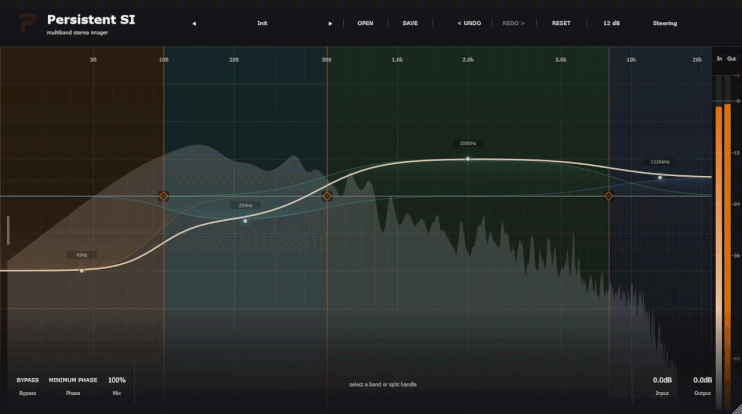
Task: Click the REDO button
Action: [x=513, y=23]
